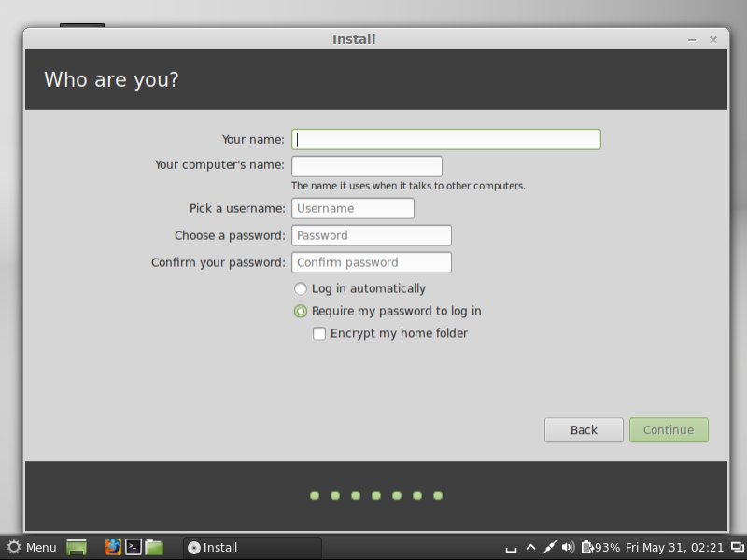Open the file manager folder icon
Screen dimensions: 747x560
154,547
